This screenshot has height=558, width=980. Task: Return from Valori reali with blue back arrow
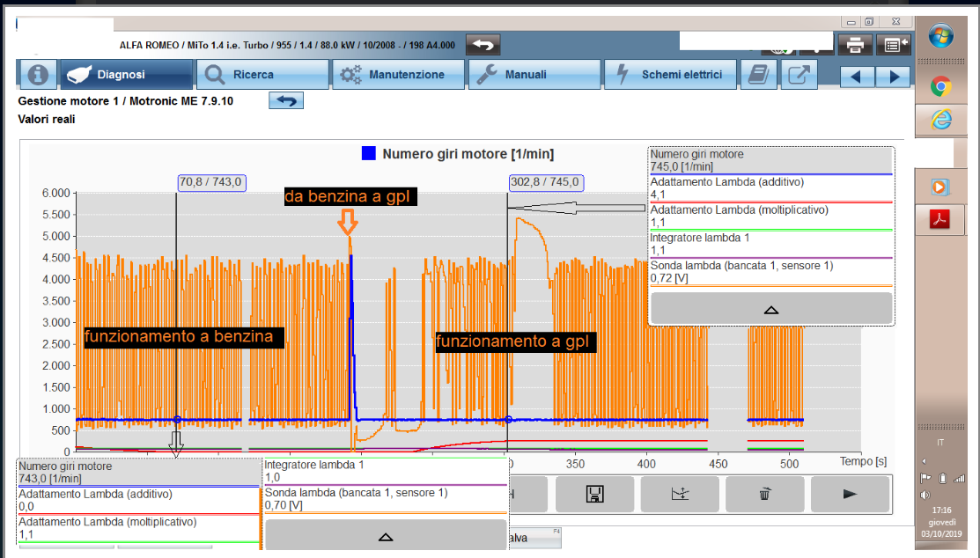(286, 100)
